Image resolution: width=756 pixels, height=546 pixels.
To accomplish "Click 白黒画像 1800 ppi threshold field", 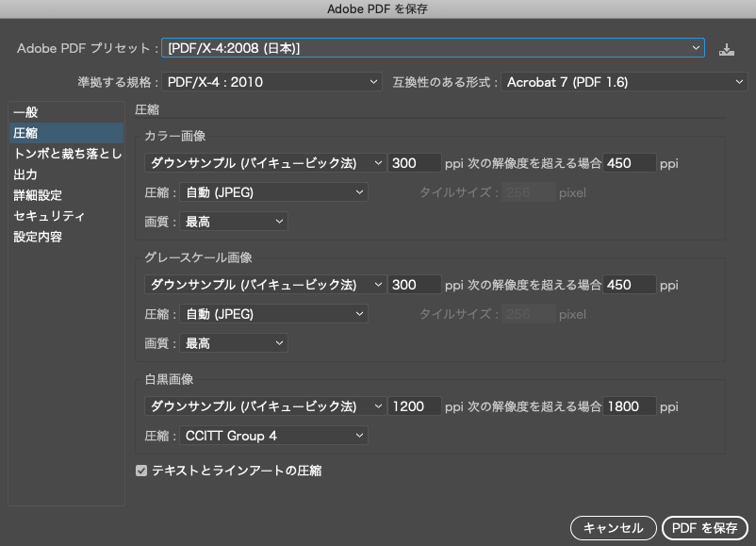I will (629, 406).
